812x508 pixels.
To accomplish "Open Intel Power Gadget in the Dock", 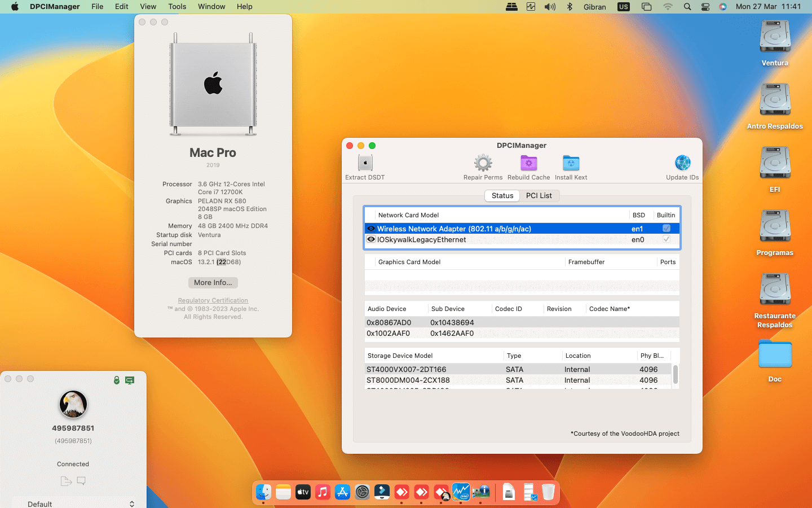I will click(x=461, y=492).
